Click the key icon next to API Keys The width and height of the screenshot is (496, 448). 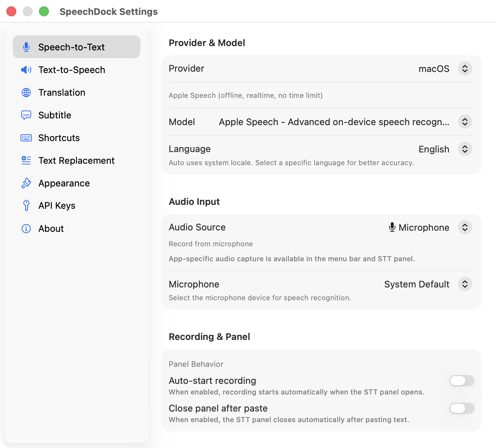(26, 206)
